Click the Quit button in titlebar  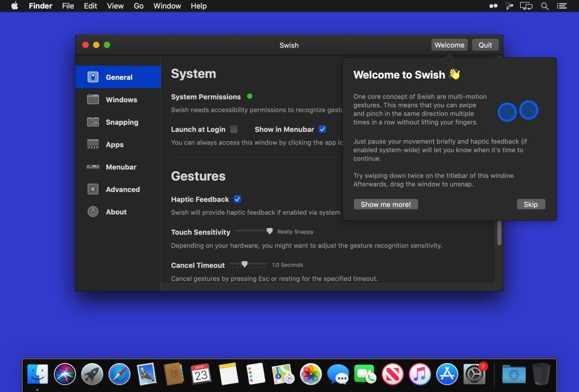tap(485, 45)
